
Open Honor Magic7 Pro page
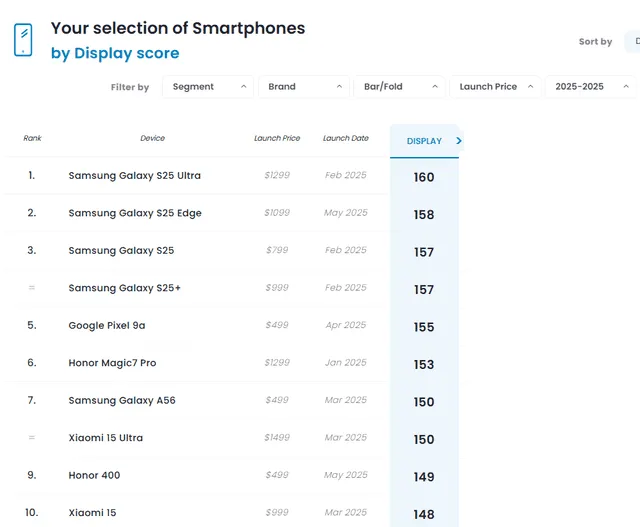click(x=112, y=363)
